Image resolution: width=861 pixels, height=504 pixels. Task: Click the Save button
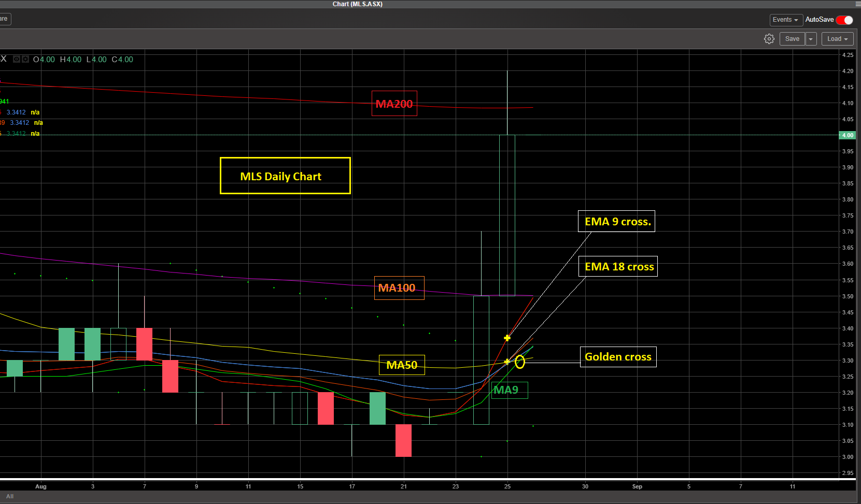(792, 39)
